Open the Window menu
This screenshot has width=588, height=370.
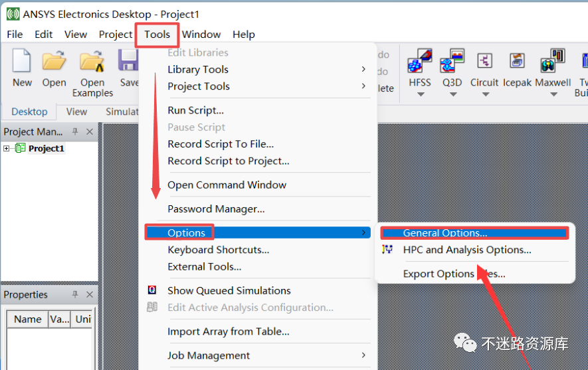click(201, 34)
